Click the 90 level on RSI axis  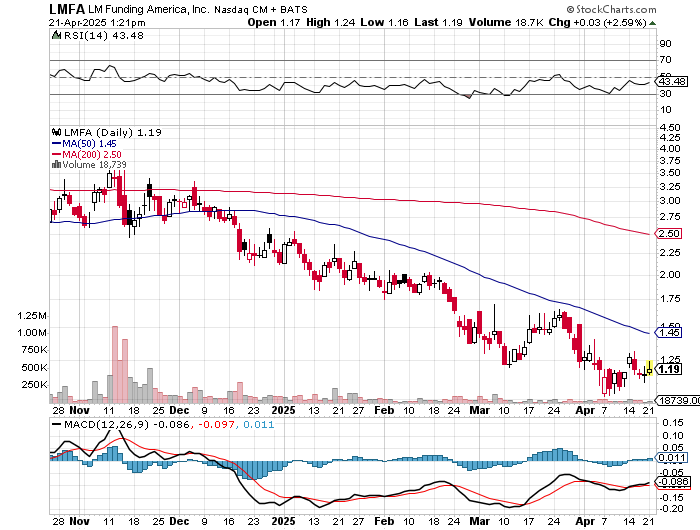(x=665, y=43)
